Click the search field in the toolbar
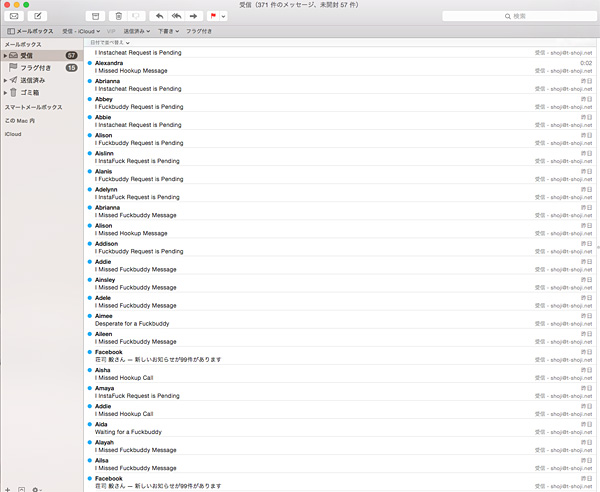Viewport: 600px width, 492px height. click(519, 16)
